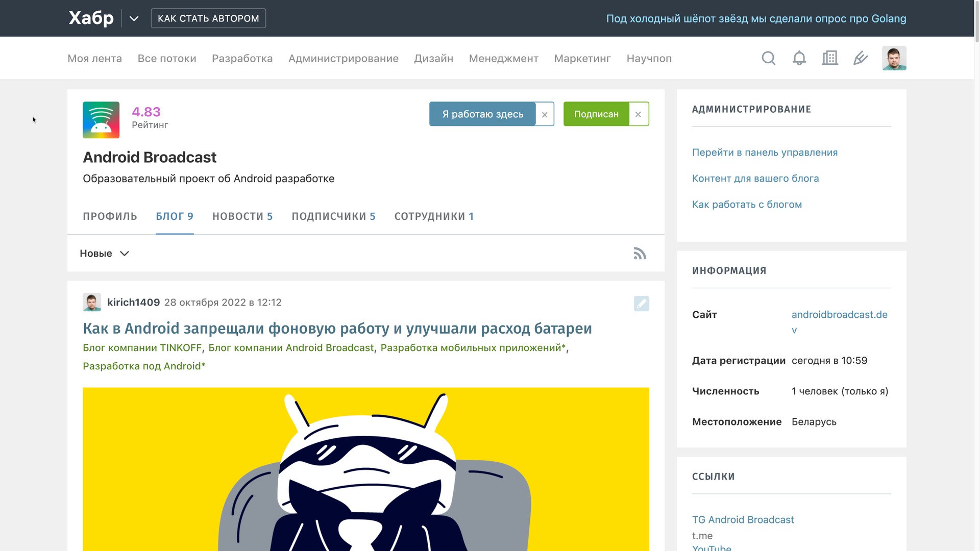980x551 pixels.
Task: Click the company building icon
Action: tap(829, 58)
